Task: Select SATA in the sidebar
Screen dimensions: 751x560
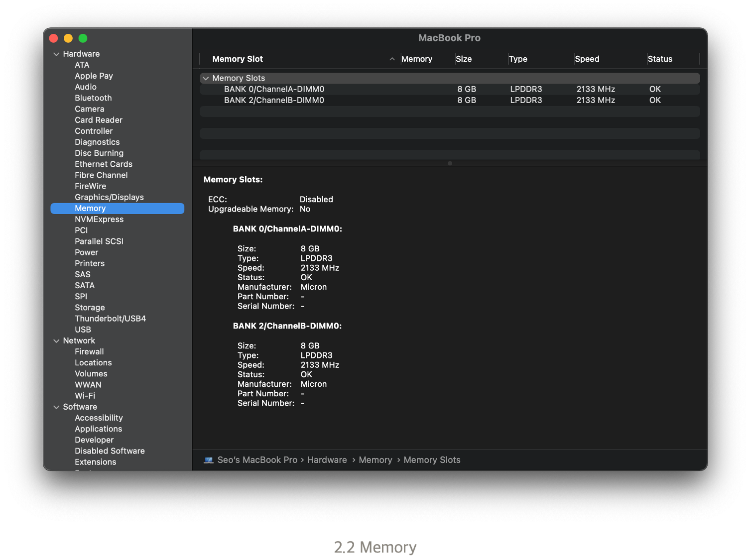Action: coord(85,286)
